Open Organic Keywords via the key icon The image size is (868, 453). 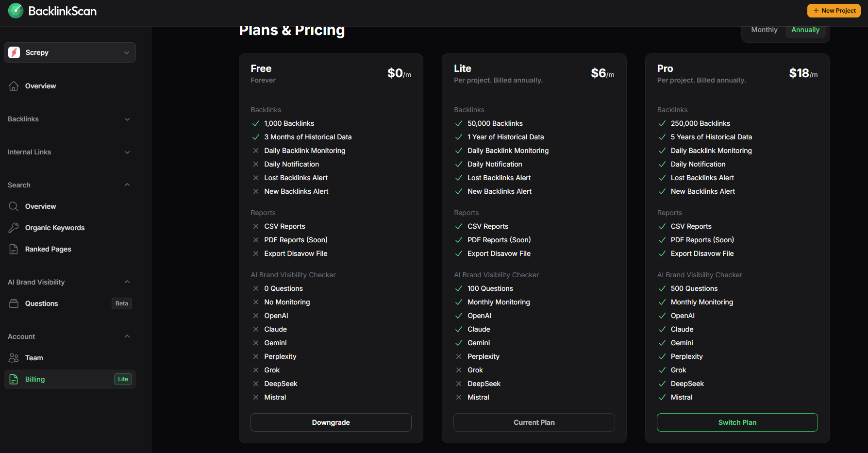[14, 228]
